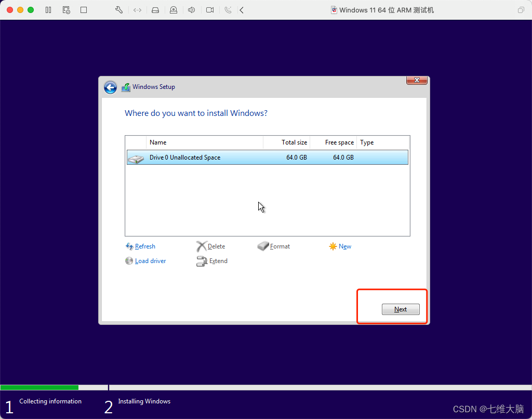Click the Total size column header

coord(286,142)
